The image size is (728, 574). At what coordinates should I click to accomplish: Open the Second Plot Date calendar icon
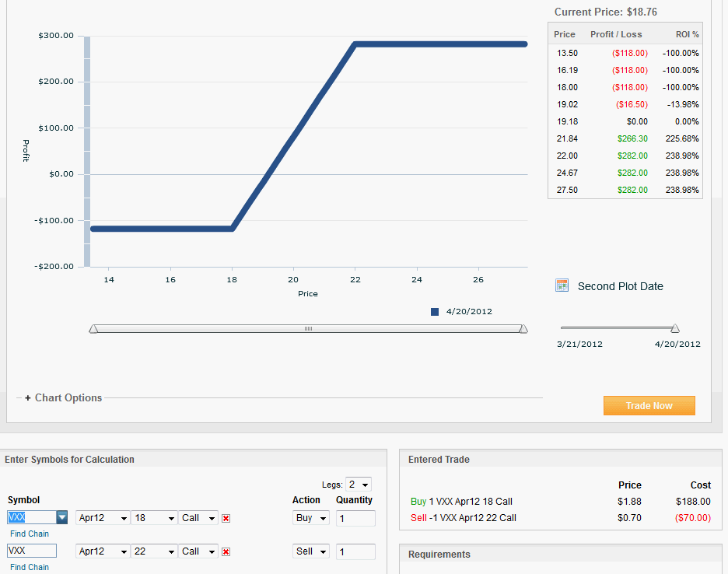562,285
